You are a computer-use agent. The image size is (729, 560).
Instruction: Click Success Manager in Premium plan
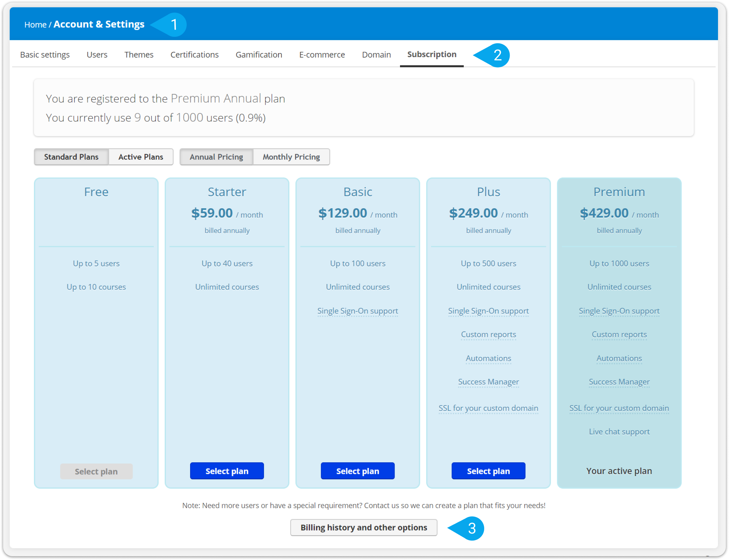619,382
